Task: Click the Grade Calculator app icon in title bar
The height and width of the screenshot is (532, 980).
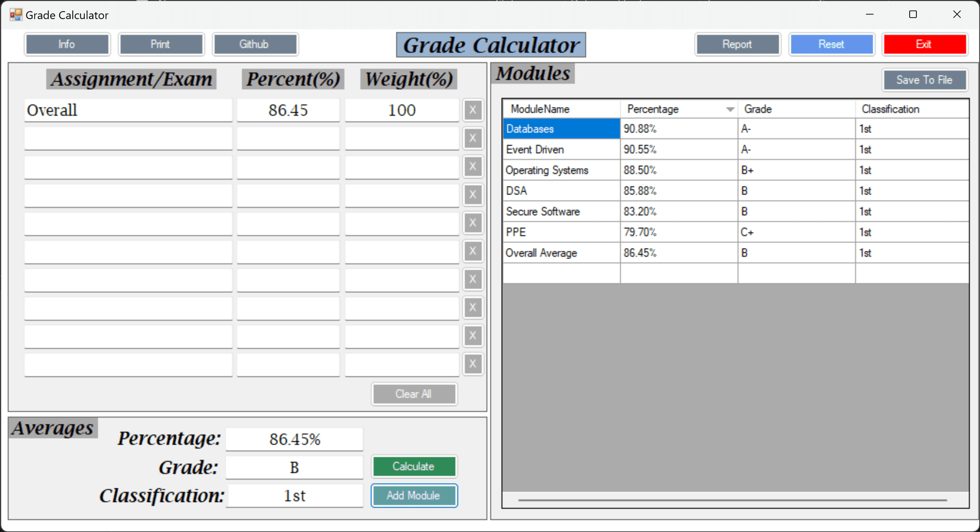Action: [16, 15]
